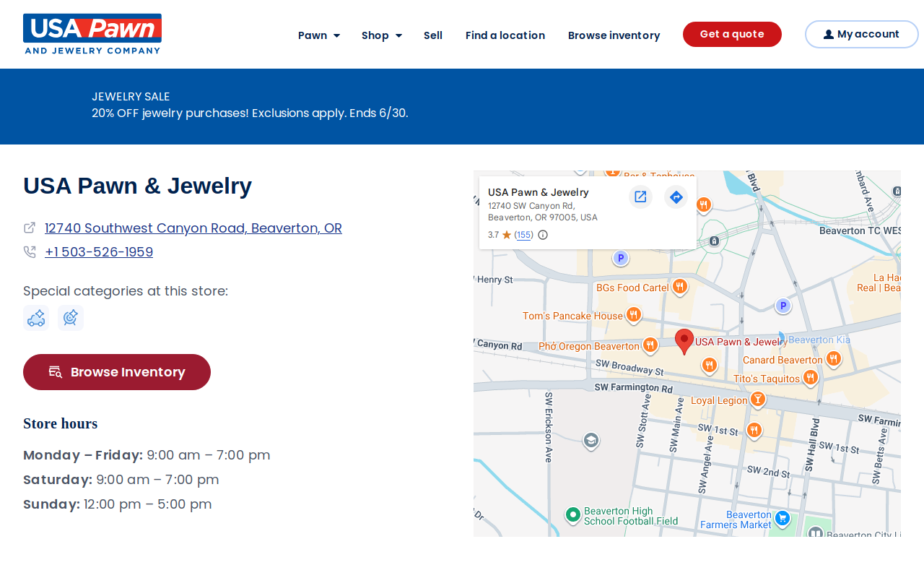
Task: Open Find a location page
Action: (505, 35)
